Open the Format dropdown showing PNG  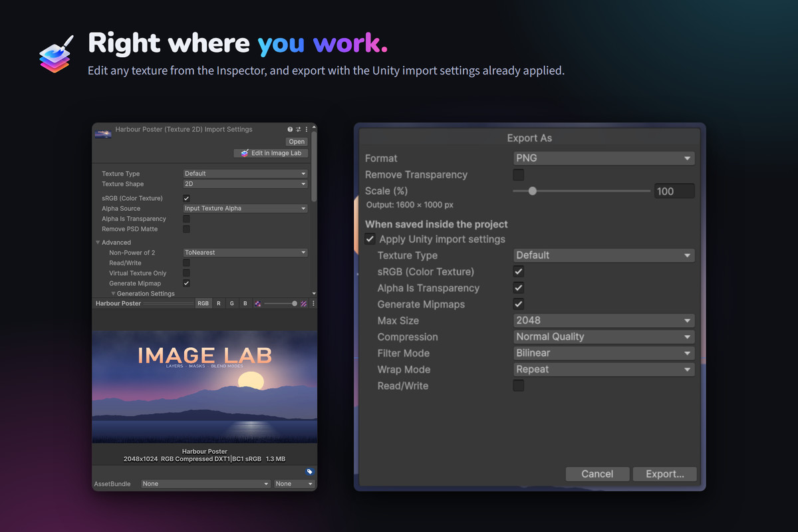pos(604,158)
